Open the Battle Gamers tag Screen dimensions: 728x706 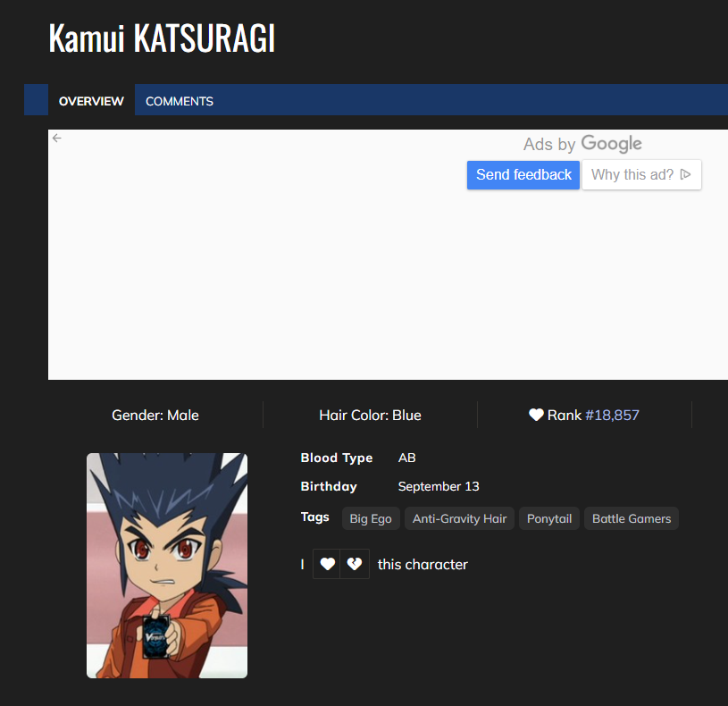click(x=631, y=518)
